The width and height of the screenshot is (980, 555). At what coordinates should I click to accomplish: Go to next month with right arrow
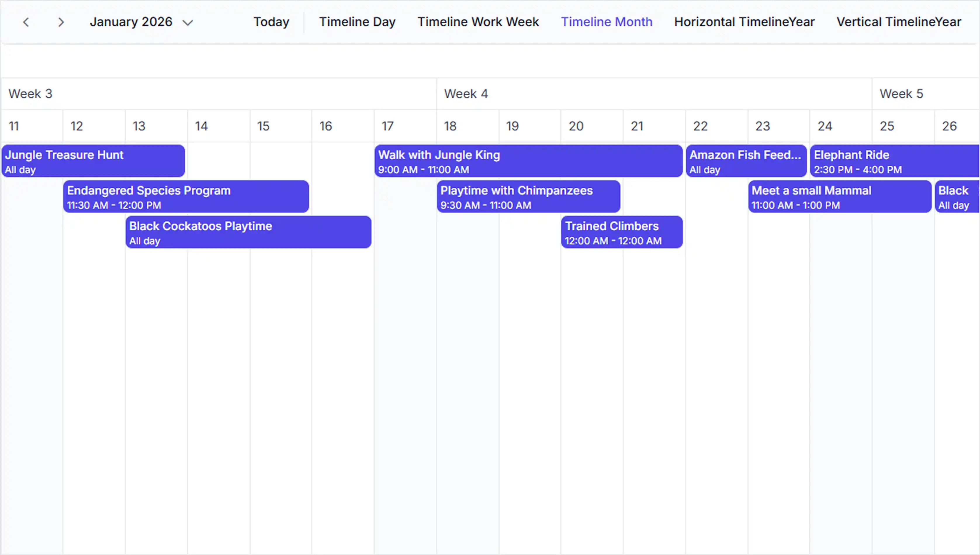click(61, 22)
